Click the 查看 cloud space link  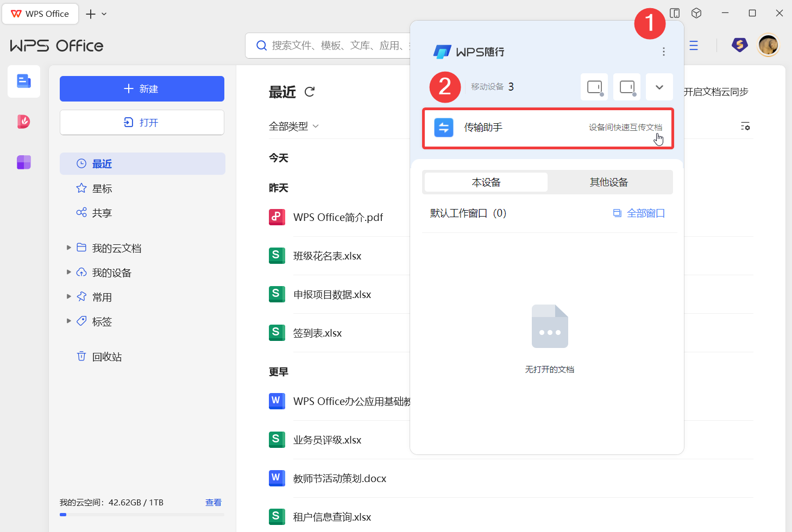(213, 503)
